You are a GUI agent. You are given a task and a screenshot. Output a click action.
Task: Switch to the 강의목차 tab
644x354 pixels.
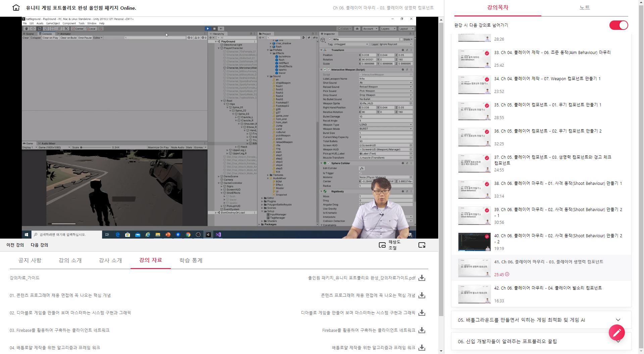[x=497, y=8]
